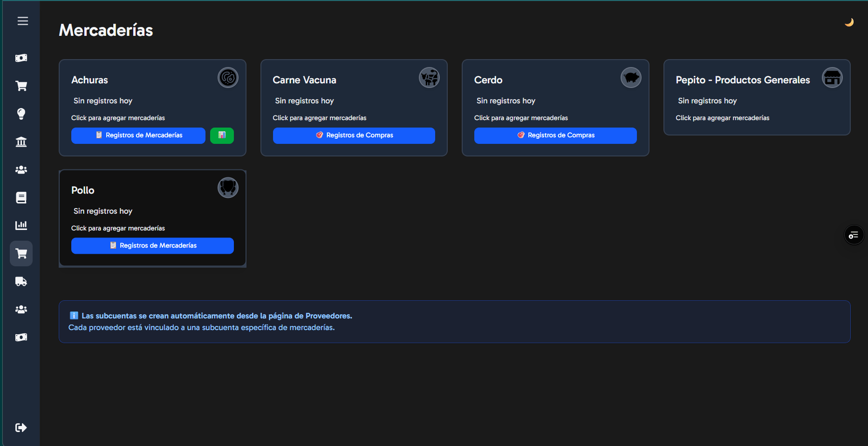This screenshot has width=868, height=446.
Task: Click 'Click para agregar mercaderías' in Pepito card
Action: tap(723, 118)
